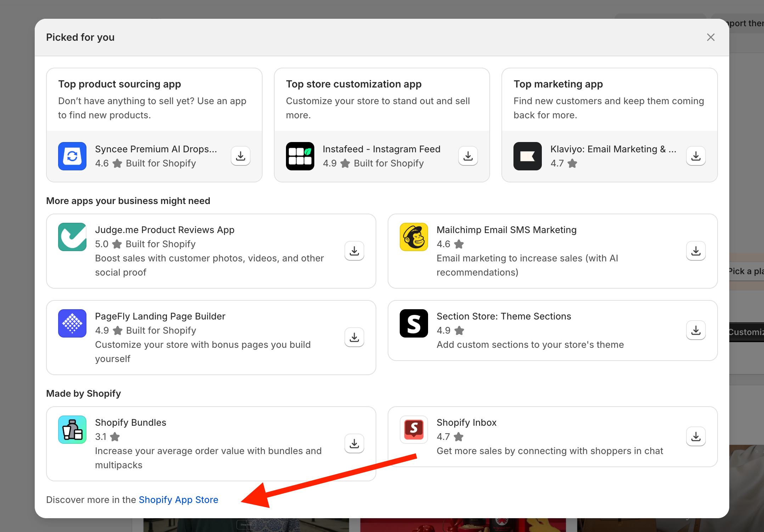This screenshot has width=764, height=532.
Task: Click the Instafeed grid app logo
Action: coord(300,156)
